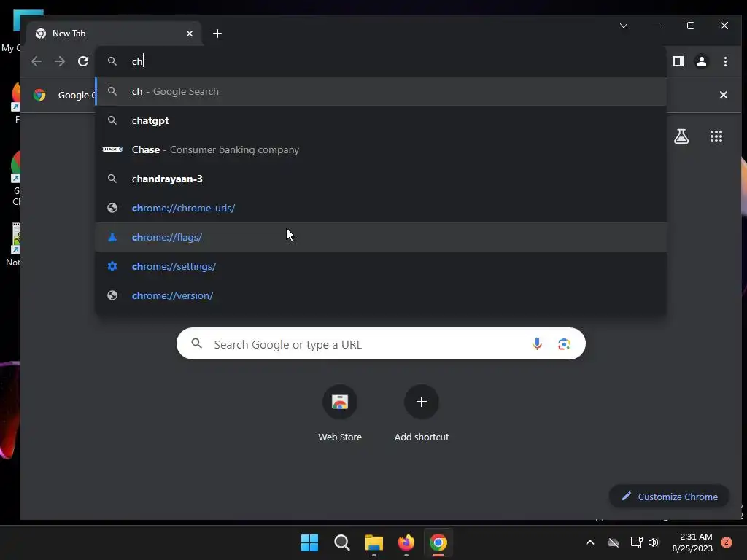Select 'ch - Google Search' suggestion
Screen dimensions: 747x560
(x=381, y=91)
